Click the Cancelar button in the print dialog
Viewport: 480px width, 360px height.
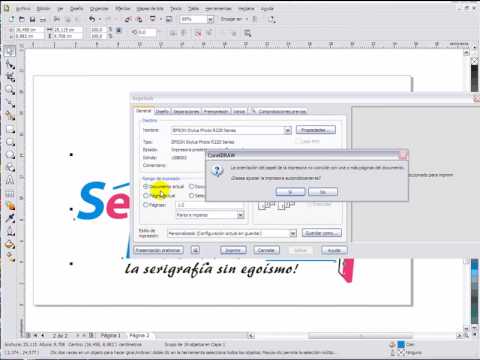tap(266, 250)
